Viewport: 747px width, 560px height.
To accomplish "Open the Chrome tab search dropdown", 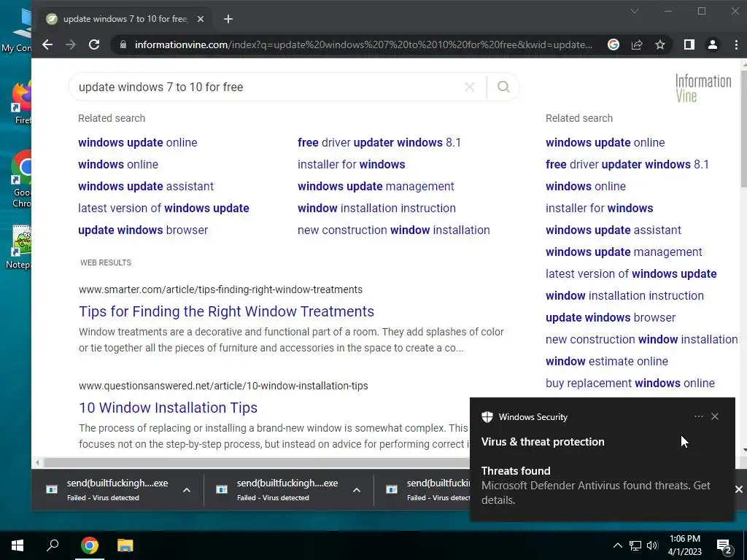I will coord(634,12).
